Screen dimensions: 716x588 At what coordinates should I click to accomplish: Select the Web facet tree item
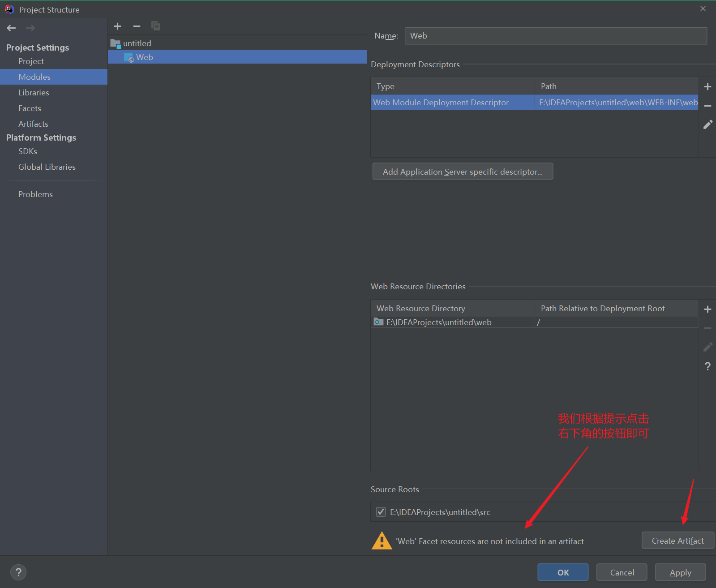[237, 57]
